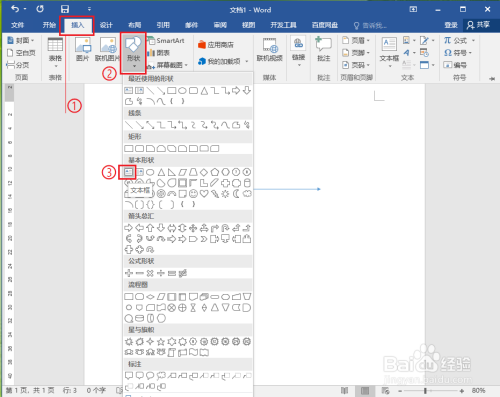Image resolution: width=500 pixels, height=397 pixels.
Task: Expand the 页脚 footer dropdown
Action: point(369,53)
